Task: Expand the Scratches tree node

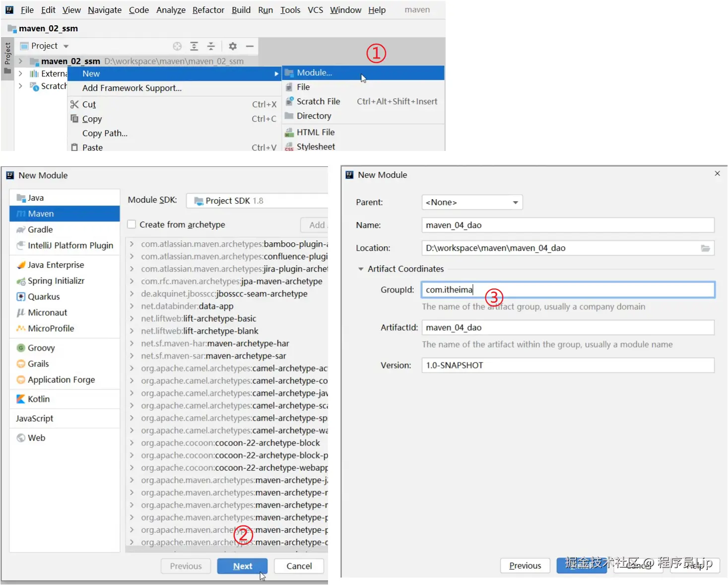Action: coord(20,86)
